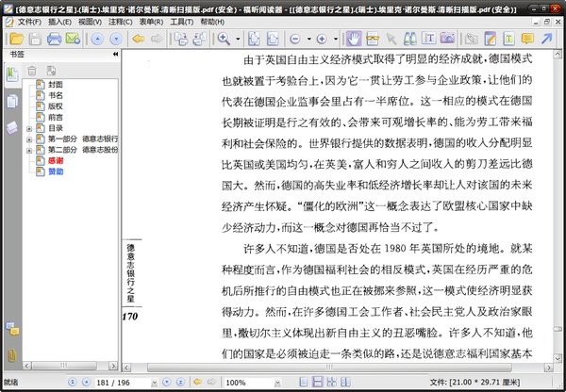
Task: Open the Pages thumbnail panel icon
Action: (12, 101)
